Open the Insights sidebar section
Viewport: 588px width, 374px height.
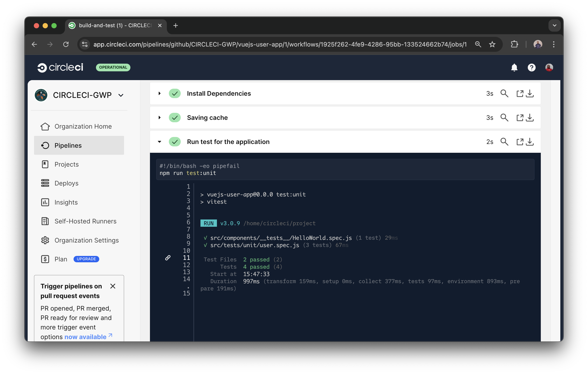pos(66,202)
